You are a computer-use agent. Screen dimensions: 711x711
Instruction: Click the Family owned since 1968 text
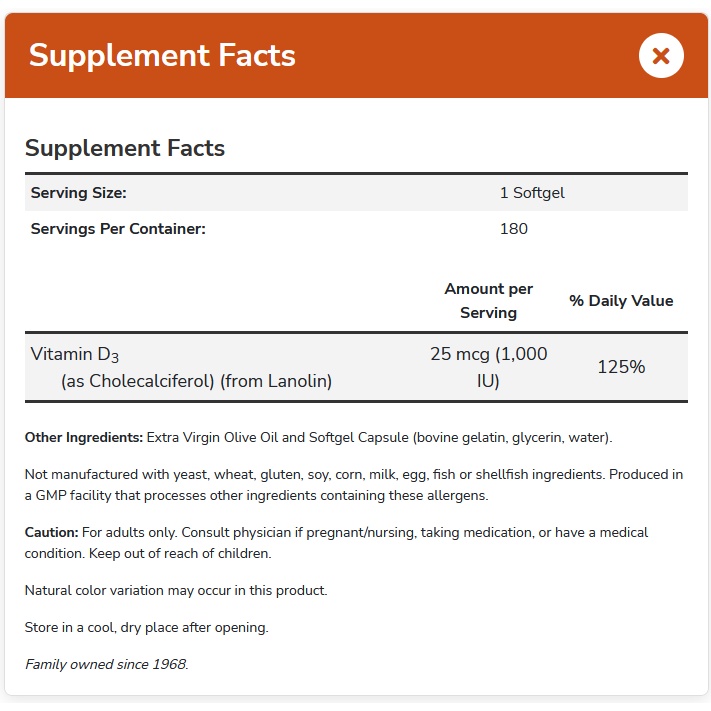pos(106,664)
